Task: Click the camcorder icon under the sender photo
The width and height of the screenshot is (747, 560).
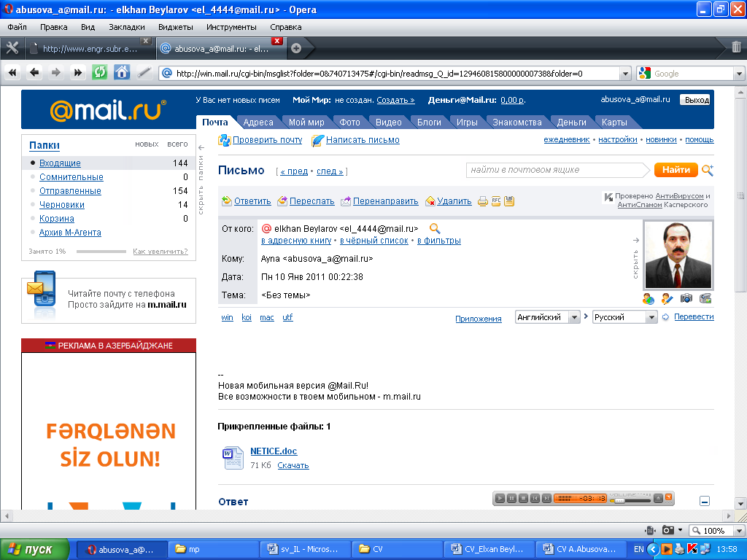Action: (705, 298)
